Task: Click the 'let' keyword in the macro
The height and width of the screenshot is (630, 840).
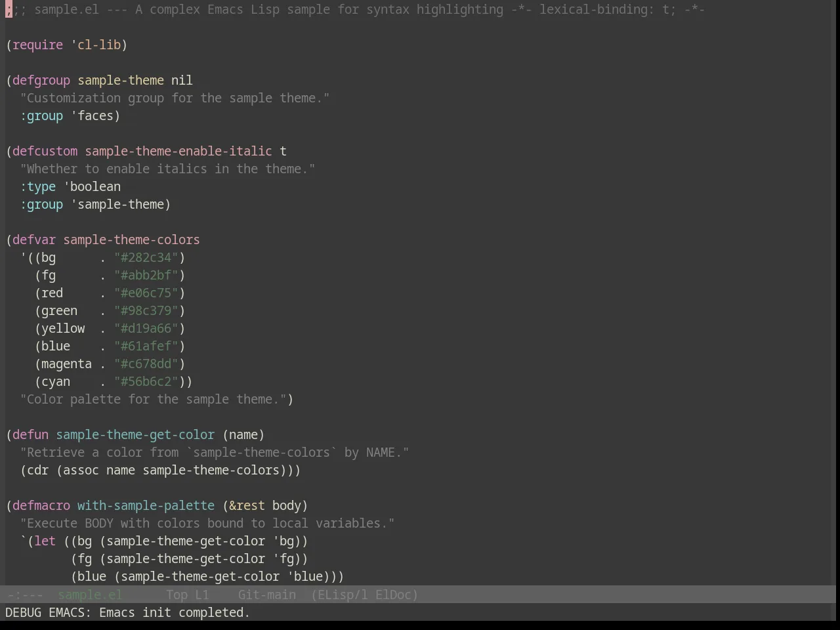Action: (45, 541)
